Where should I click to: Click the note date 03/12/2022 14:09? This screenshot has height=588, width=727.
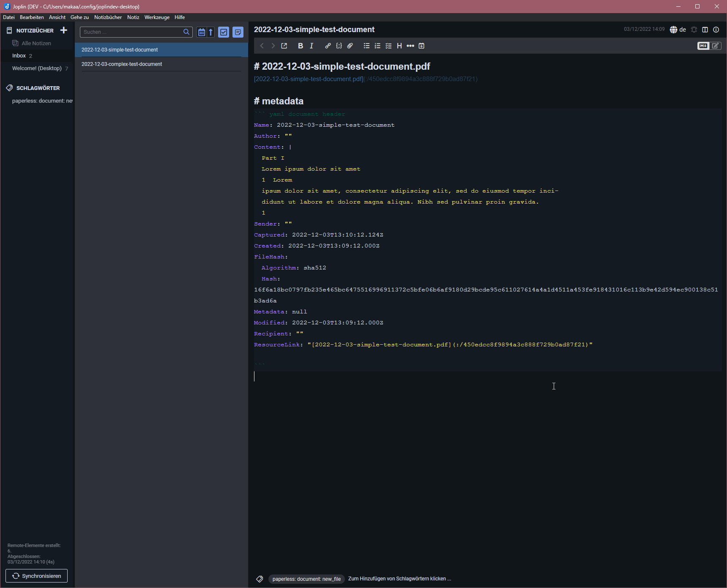644,29
